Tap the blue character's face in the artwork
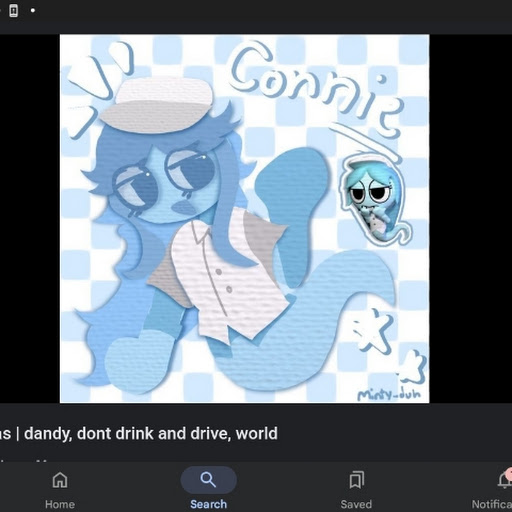 coord(165,187)
